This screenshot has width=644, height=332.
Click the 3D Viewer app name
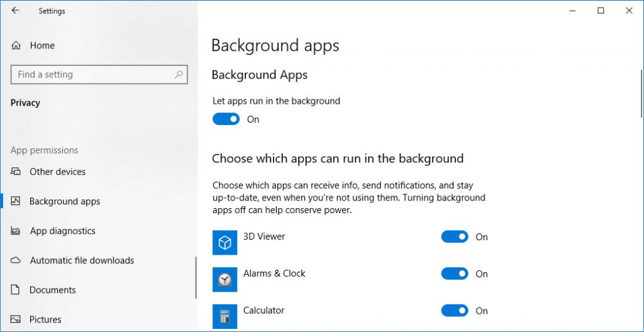click(264, 236)
